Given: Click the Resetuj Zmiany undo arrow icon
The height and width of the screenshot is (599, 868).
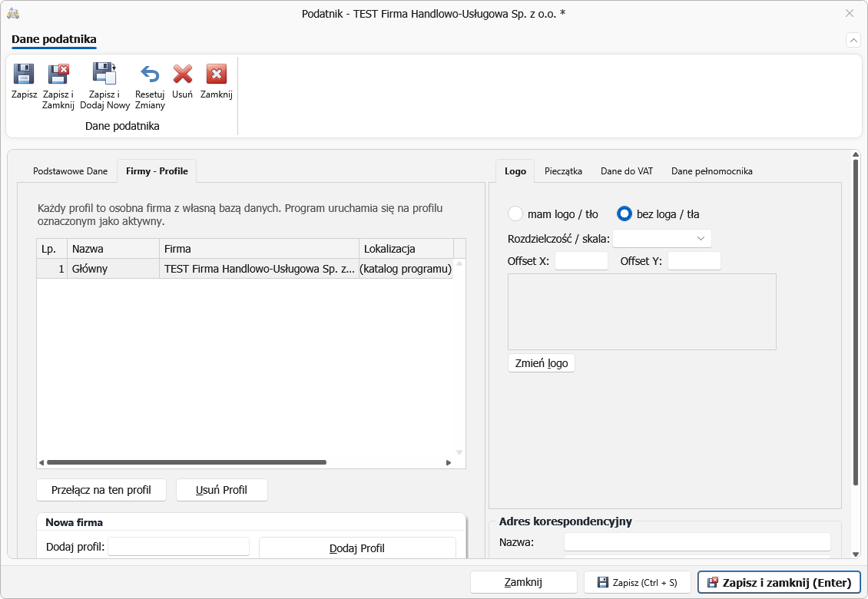Looking at the screenshot, I should coord(150,74).
